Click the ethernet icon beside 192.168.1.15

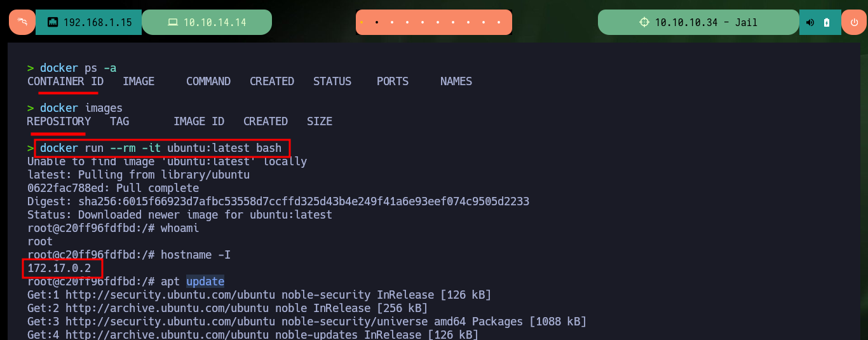pyautogui.click(x=53, y=22)
